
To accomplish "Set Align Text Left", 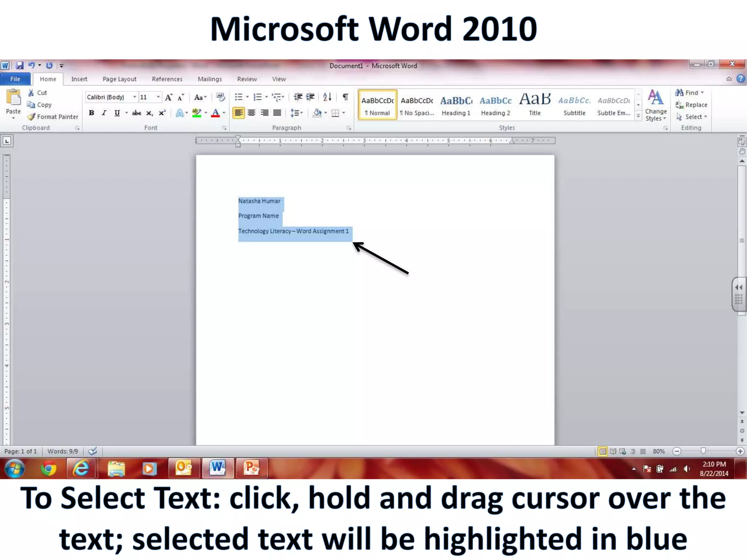I will click(x=239, y=113).
